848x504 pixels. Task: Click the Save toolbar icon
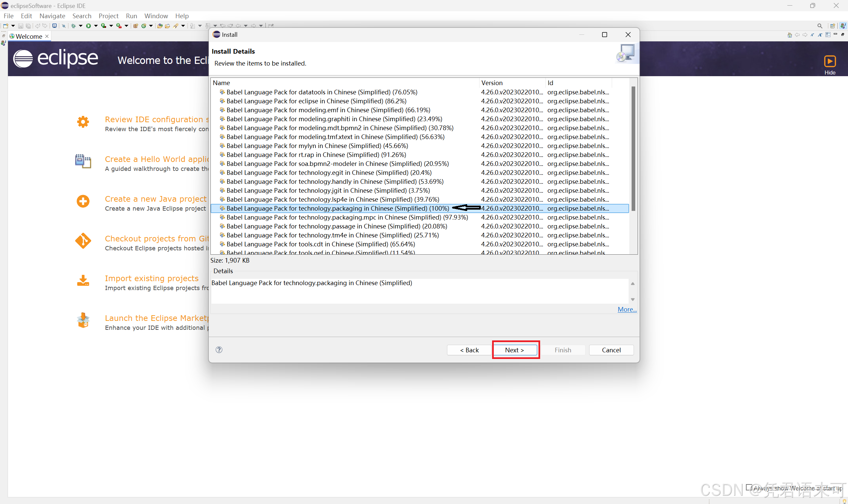coord(21,26)
